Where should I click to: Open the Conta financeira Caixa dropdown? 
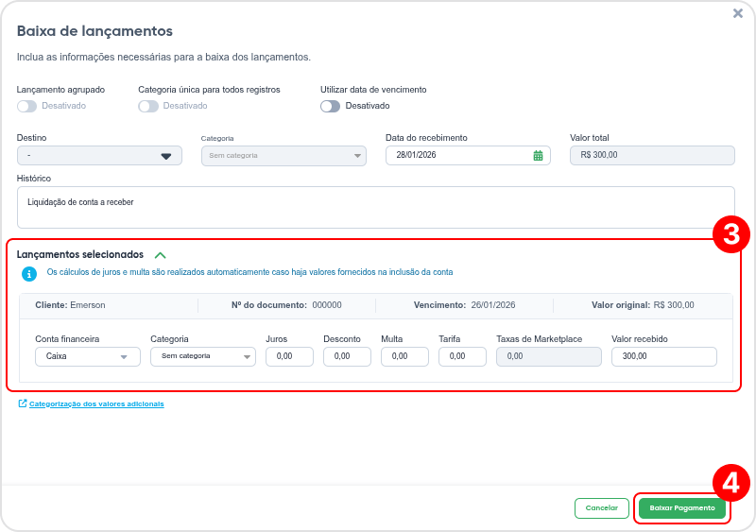click(x=88, y=356)
